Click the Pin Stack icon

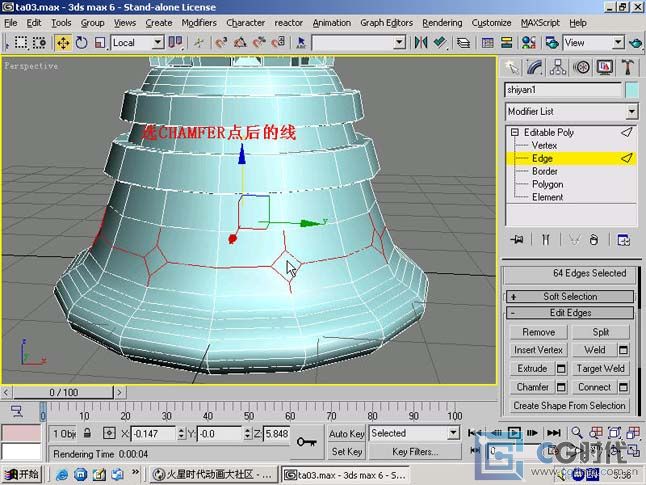(517, 239)
